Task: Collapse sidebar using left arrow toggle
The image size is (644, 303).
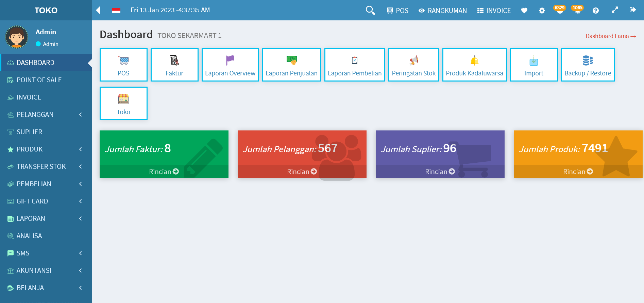Action: (98, 10)
